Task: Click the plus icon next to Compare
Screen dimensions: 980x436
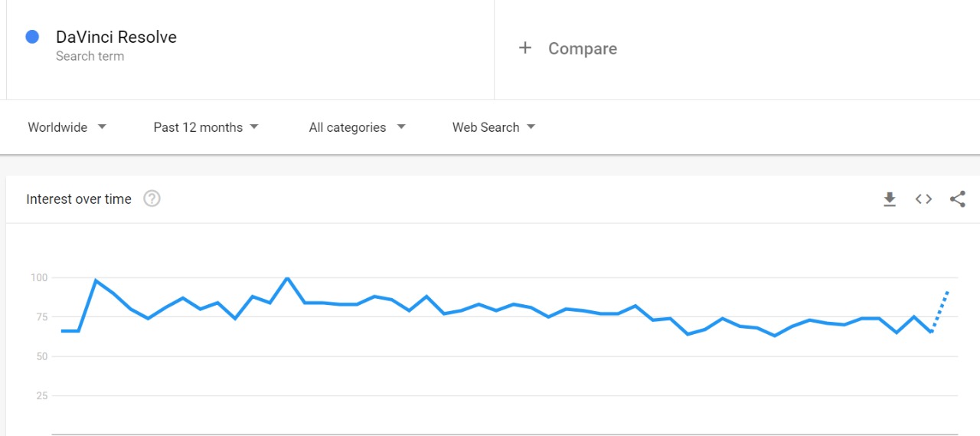Action: click(x=525, y=48)
